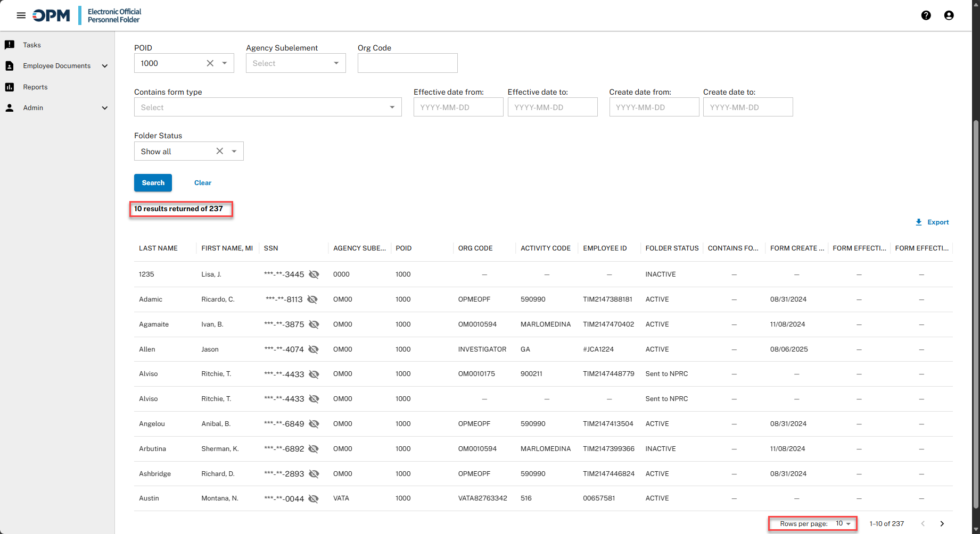The width and height of the screenshot is (980, 534).
Task: Open the hamburger navigation menu
Action: [21, 15]
